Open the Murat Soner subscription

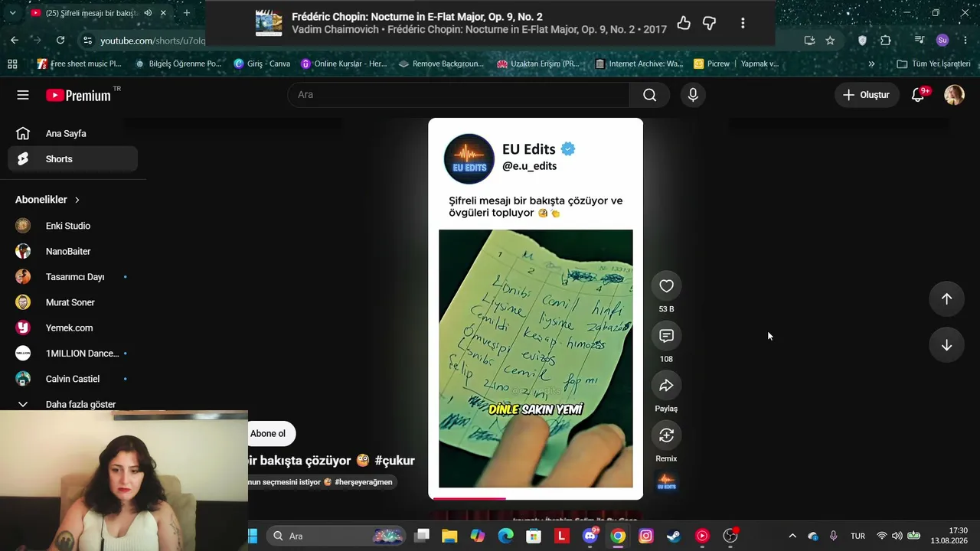point(73,302)
